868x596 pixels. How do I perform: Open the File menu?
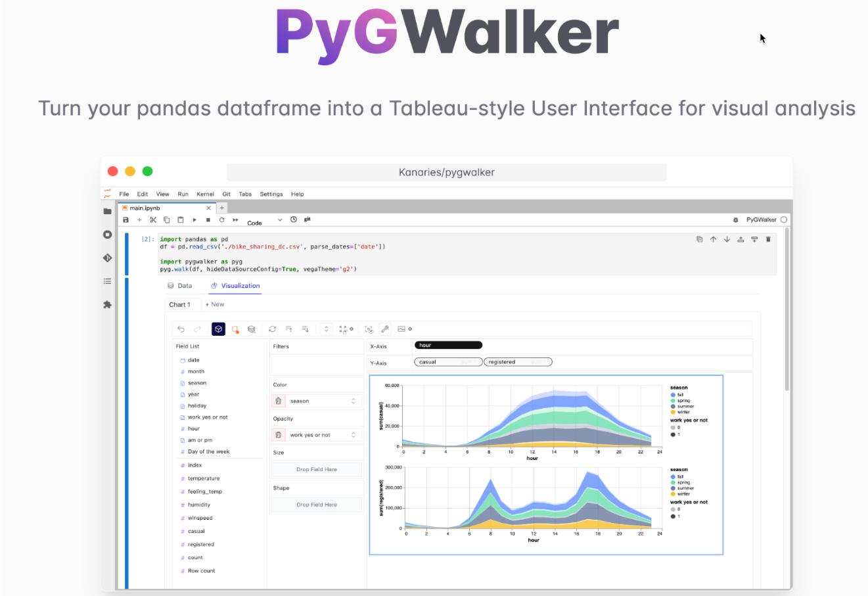click(124, 195)
